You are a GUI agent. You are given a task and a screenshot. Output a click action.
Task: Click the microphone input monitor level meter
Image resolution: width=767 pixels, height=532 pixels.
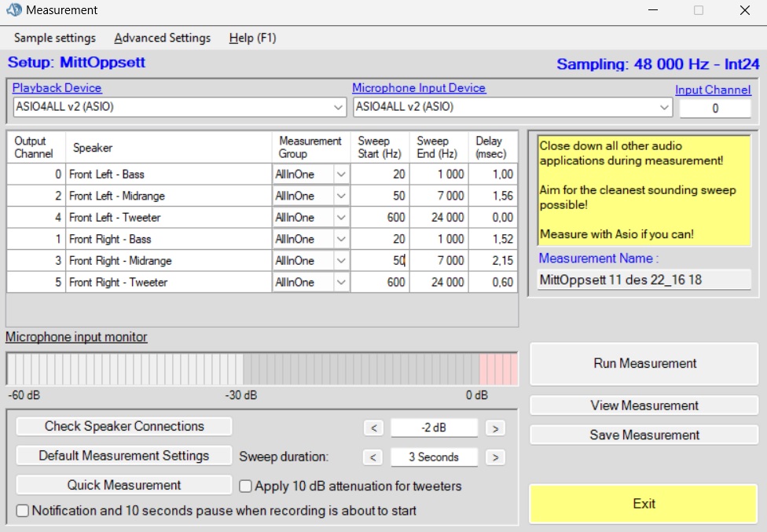coord(262,369)
